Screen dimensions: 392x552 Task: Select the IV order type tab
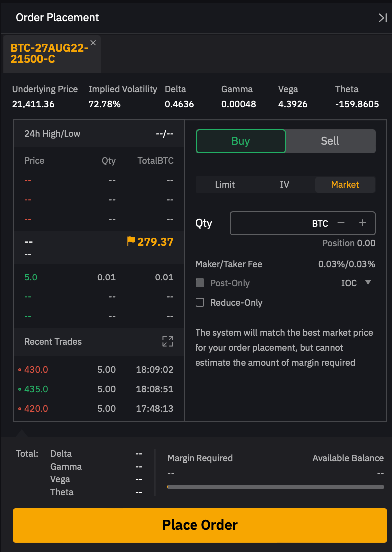pos(284,184)
